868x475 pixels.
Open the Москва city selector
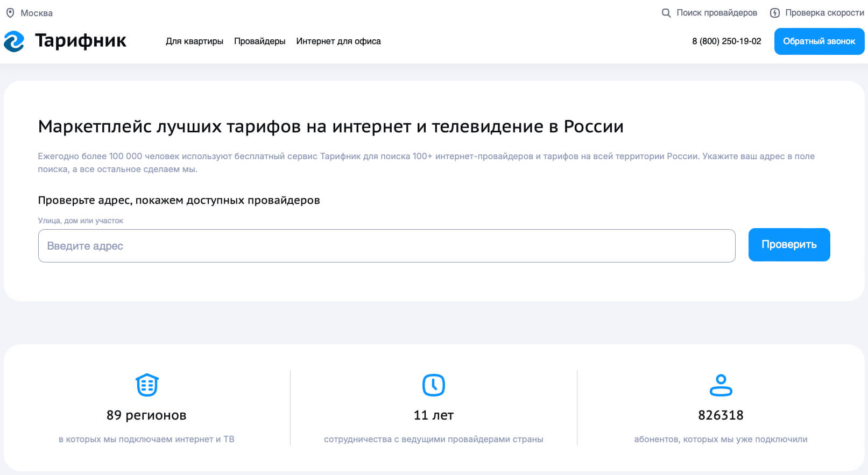point(36,13)
